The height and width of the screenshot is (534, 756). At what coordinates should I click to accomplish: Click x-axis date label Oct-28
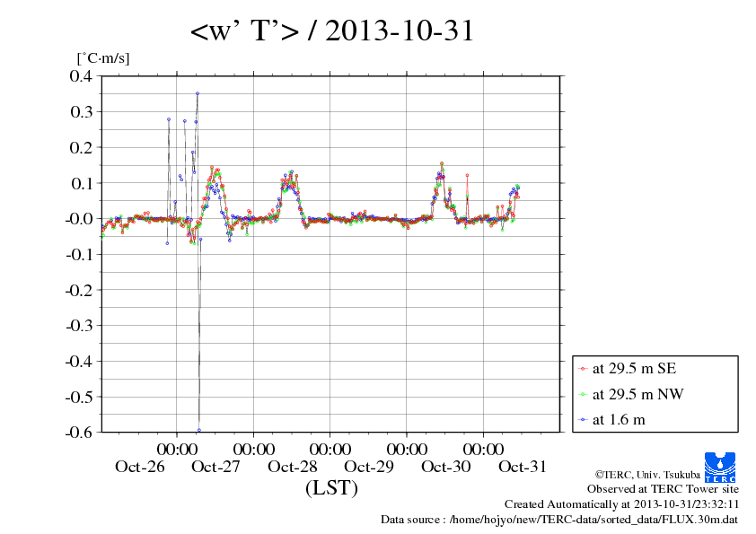292,467
